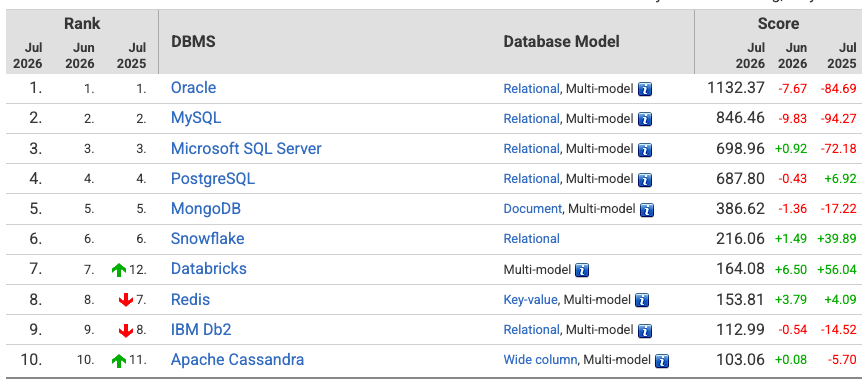Click the info icon in the Redis row
This screenshot has height=382, width=868.
pos(642,300)
